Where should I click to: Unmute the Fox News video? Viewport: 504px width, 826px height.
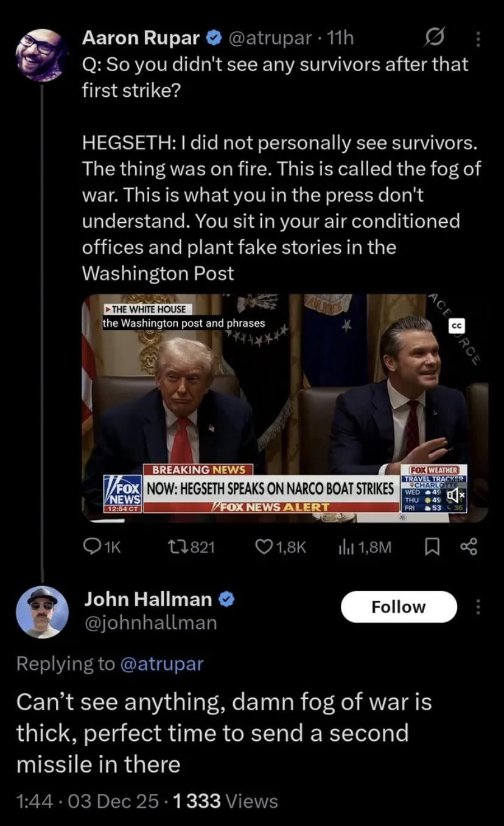(x=455, y=497)
